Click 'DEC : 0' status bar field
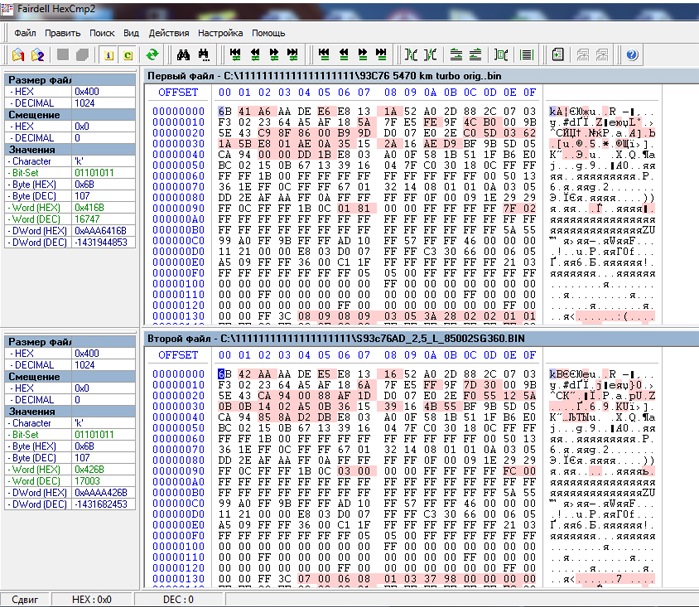The width and height of the screenshot is (699, 607). pos(178,599)
